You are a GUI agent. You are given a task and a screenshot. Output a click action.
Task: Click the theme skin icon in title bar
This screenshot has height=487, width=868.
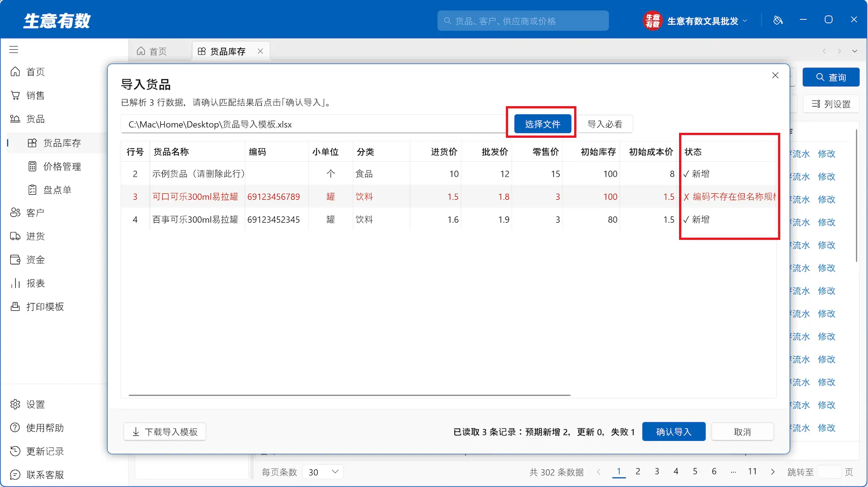click(x=778, y=20)
